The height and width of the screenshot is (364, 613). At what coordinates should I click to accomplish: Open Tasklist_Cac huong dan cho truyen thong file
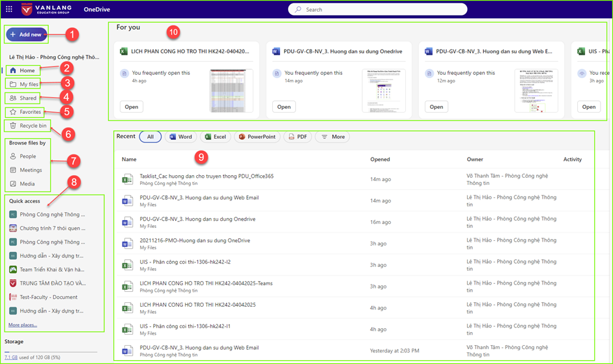tap(207, 176)
